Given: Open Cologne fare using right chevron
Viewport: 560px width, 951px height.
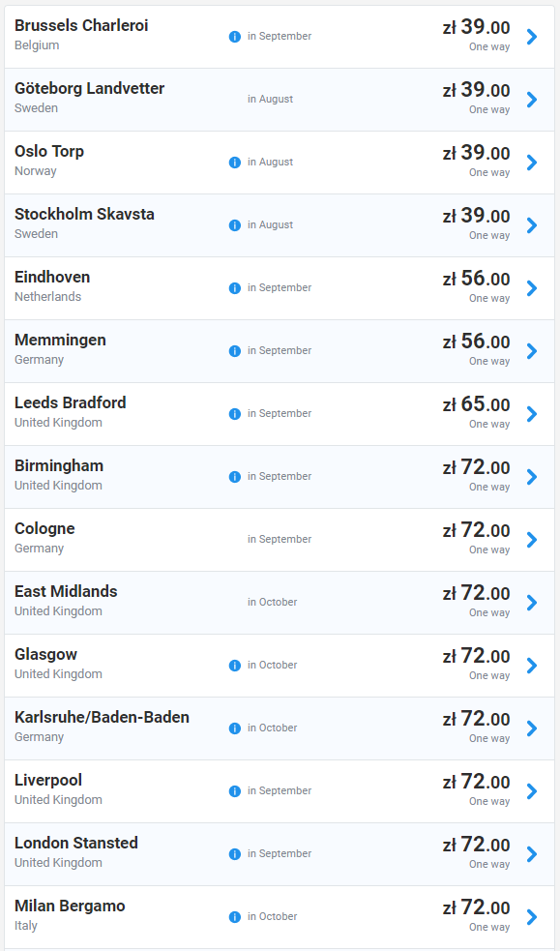Looking at the screenshot, I should 532,540.
